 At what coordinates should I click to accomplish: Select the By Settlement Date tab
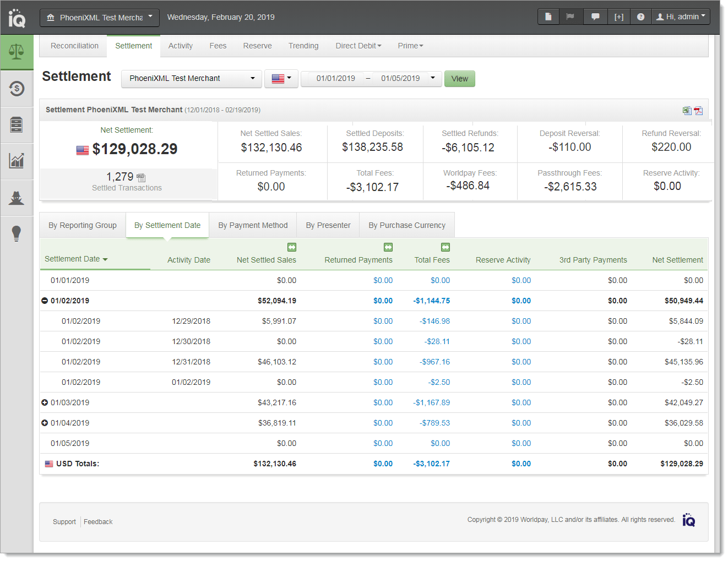click(x=167, y=225)
